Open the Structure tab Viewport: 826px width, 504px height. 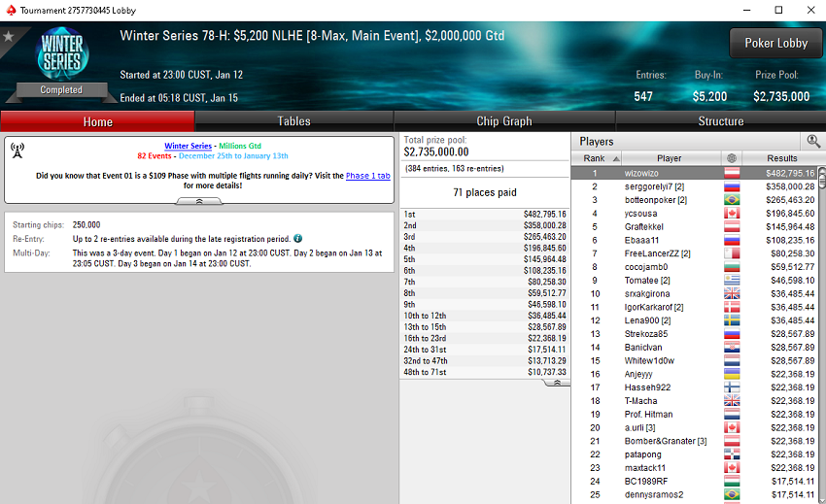721,121
